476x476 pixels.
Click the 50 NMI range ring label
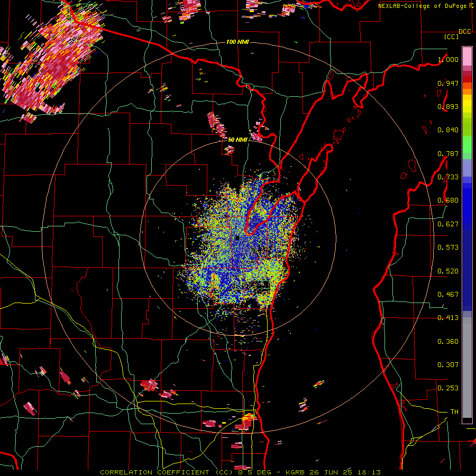point(237,140)
